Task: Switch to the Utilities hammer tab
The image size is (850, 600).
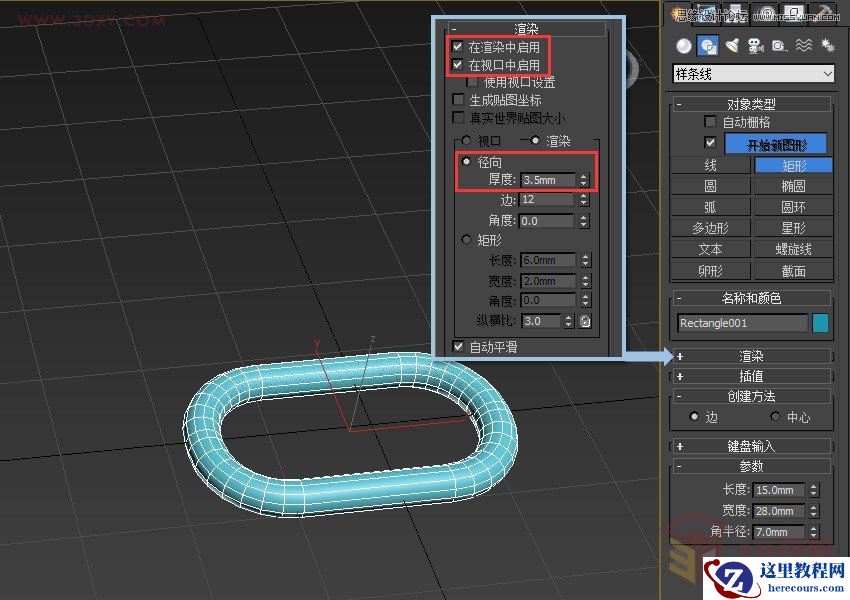Action: pyautogui.click(x=825, y=12)
